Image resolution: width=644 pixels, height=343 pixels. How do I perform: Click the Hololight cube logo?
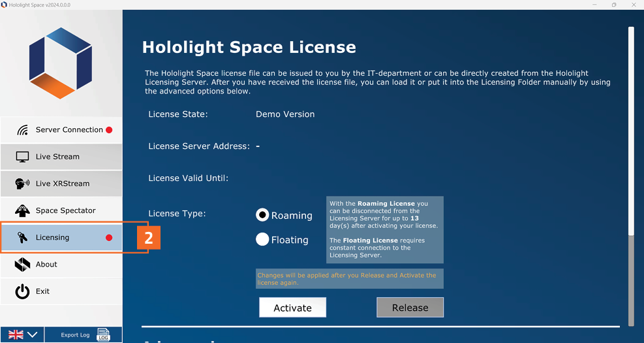(x=61, y=63)
